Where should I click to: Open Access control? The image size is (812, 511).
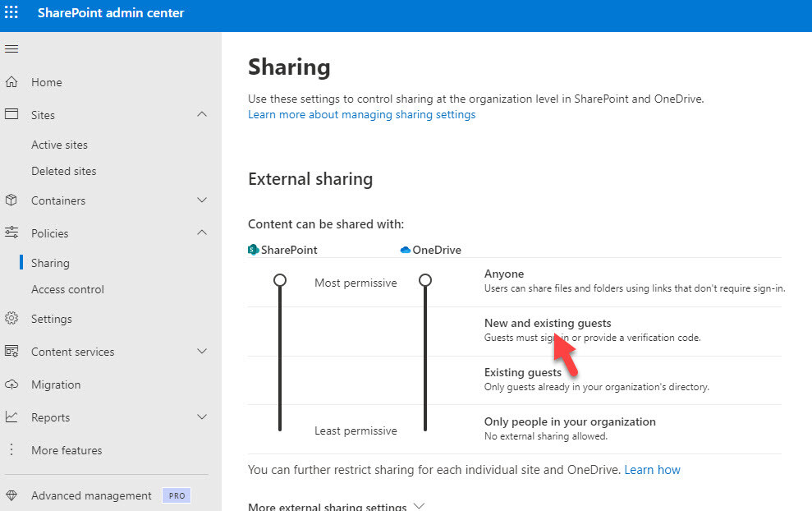(x=68, y=289)
